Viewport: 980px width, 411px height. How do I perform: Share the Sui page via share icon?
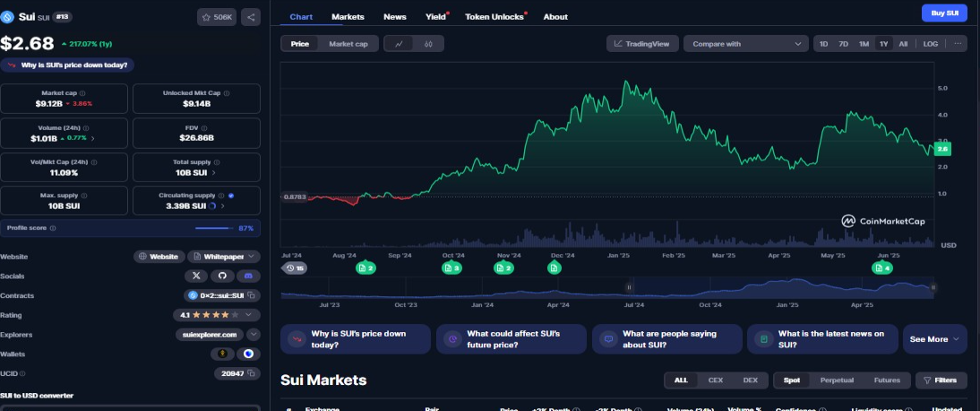251,17
